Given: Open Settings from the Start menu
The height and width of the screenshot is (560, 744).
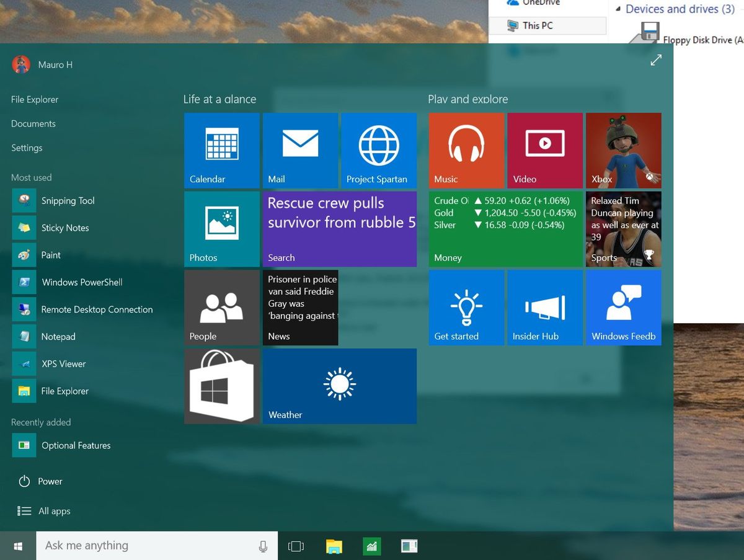Looking at the screenshot, I should point(27,148).
